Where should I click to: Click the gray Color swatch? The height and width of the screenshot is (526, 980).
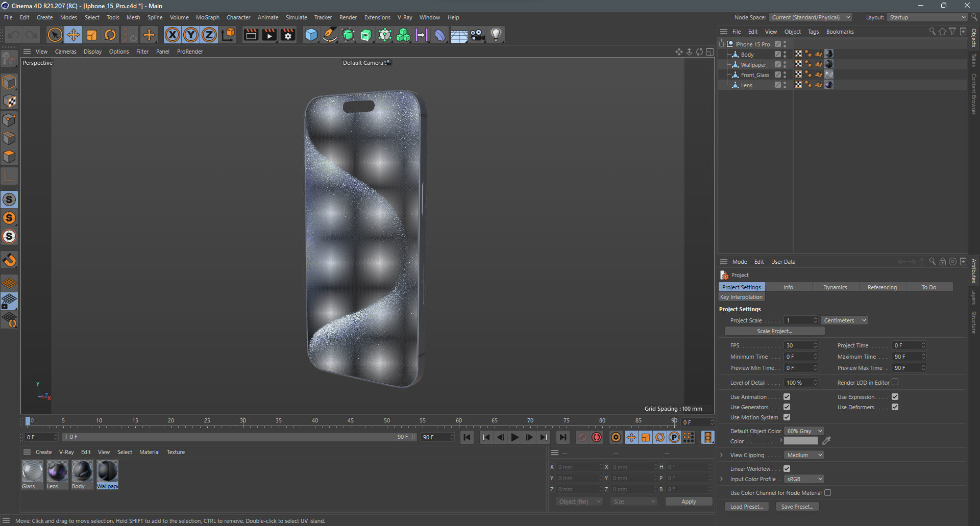pyautogui.click(x=801, y=441)
